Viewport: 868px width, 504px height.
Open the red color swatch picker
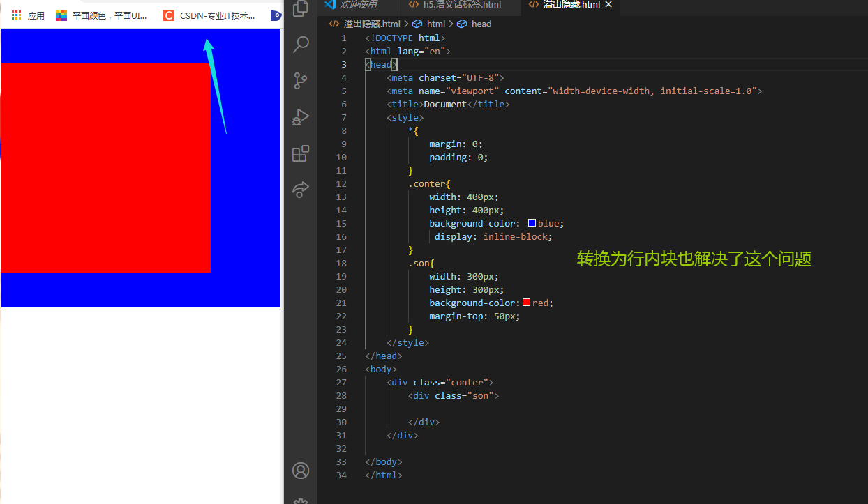(x=526, y=303)
